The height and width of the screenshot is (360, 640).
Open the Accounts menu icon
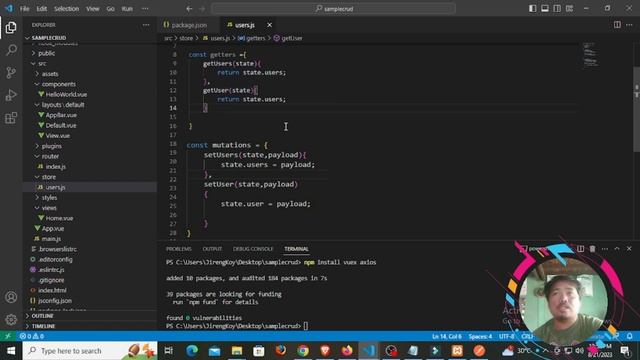coord(11,297)
